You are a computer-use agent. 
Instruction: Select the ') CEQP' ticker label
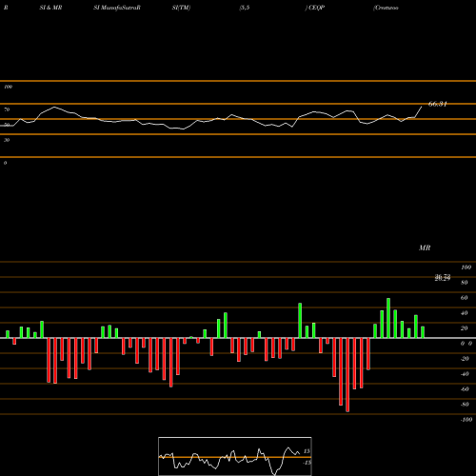(x=315, y=8)
